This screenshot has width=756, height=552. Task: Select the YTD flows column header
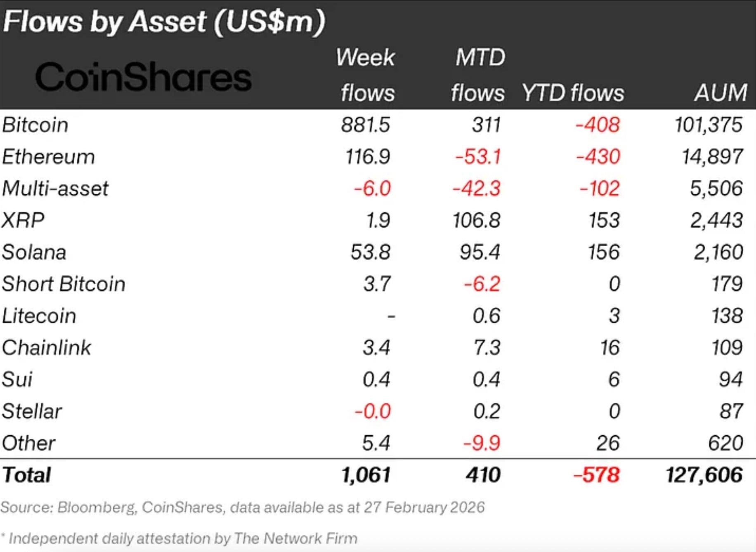[x=573, y=93]
